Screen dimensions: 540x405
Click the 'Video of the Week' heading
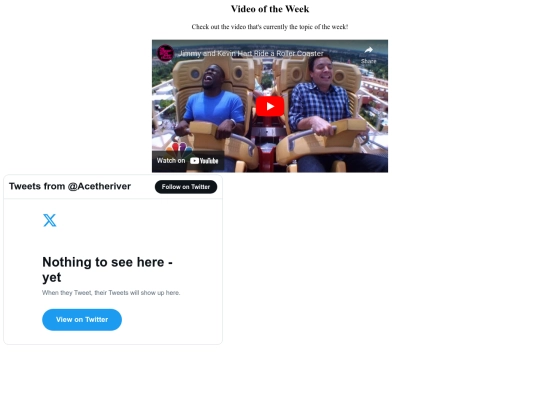point(270,9)
